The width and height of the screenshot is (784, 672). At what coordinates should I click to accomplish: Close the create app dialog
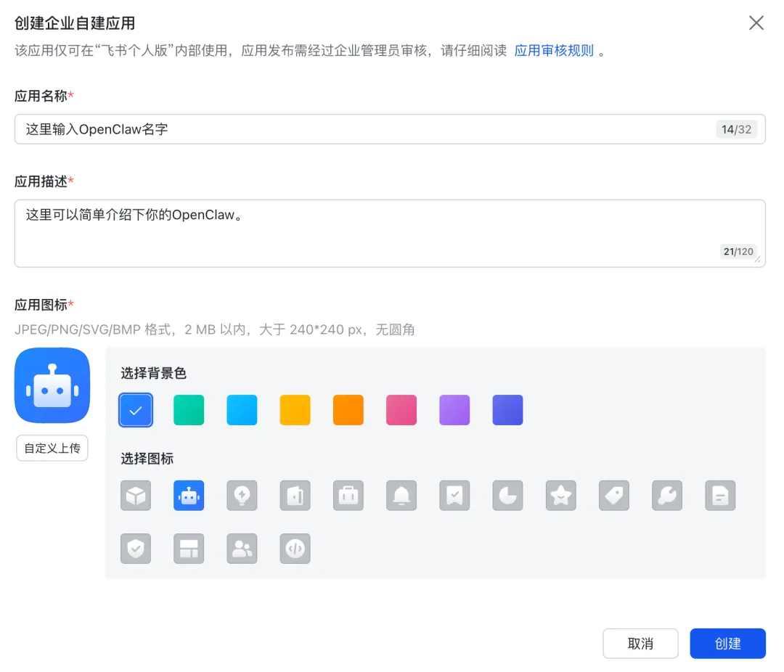[756, 22]
